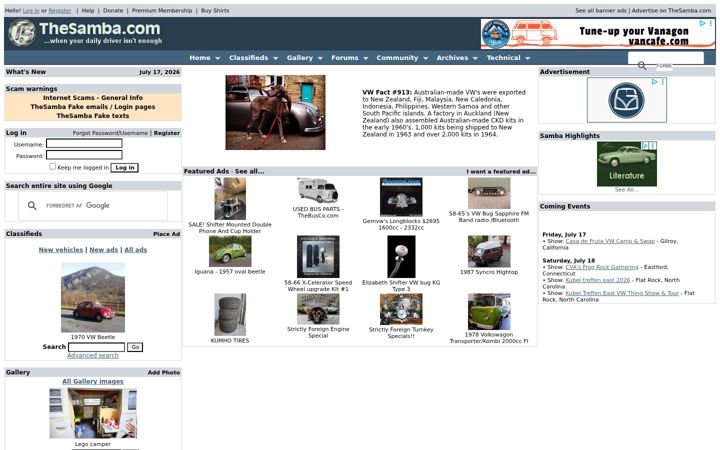The width and height of the screenshot is (720, 450).
Task: Open KUMHO TIRES ad thumbnail
Action: (x=230, y=315)
